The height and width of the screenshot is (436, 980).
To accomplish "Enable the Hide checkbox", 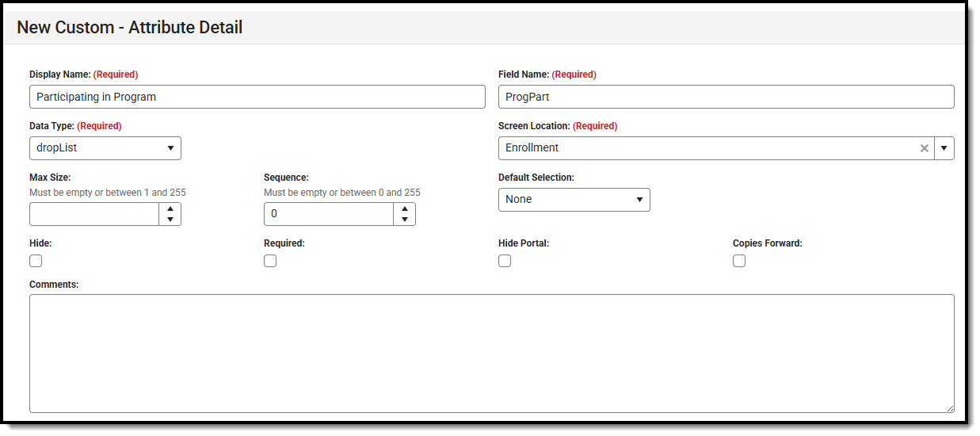I will (36, 261).
